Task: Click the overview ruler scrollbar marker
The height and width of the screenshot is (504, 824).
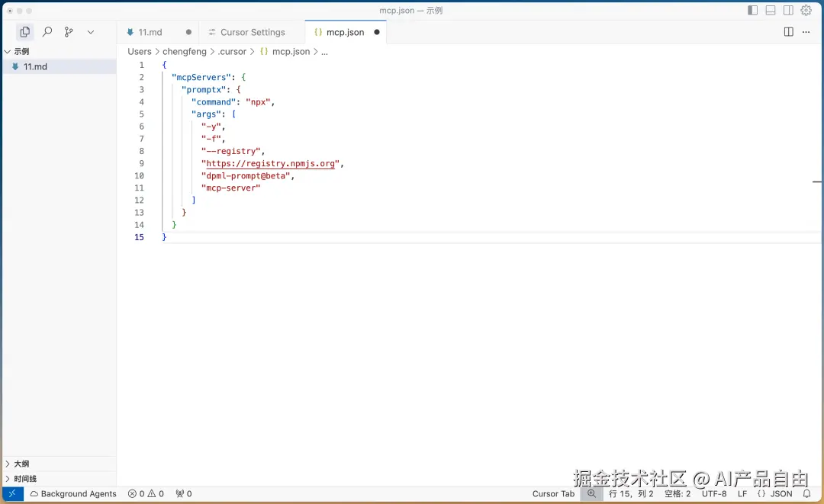Action: point(816,181)
